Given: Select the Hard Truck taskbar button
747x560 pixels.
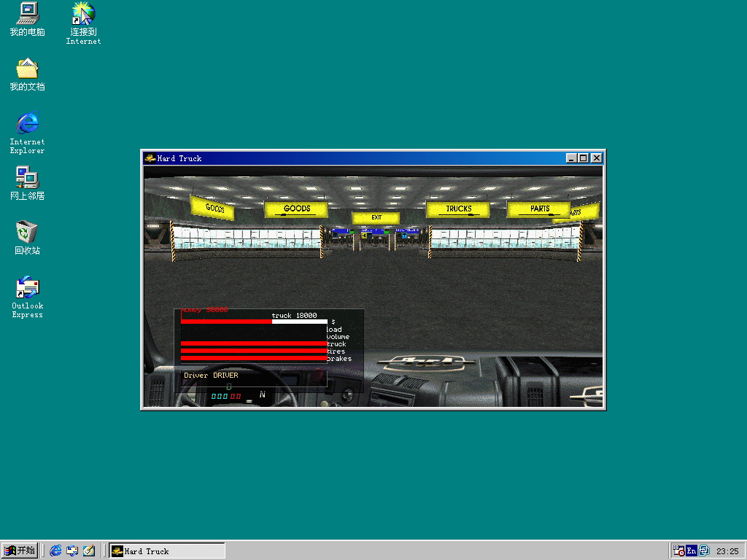Looking at the screenshot, I should click(166, 551).
